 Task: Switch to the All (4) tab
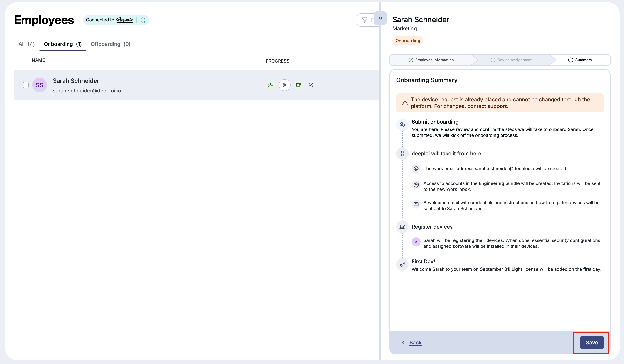click(26, 44)
